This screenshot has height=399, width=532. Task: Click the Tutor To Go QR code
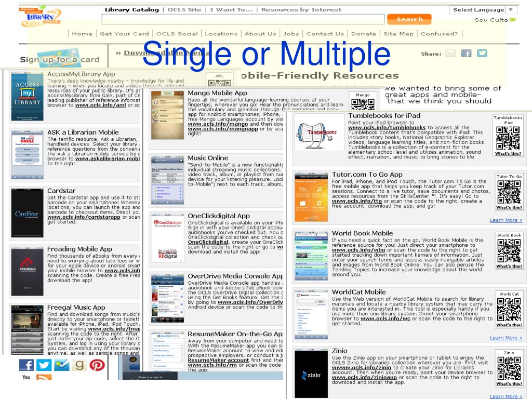coord(509,192)
